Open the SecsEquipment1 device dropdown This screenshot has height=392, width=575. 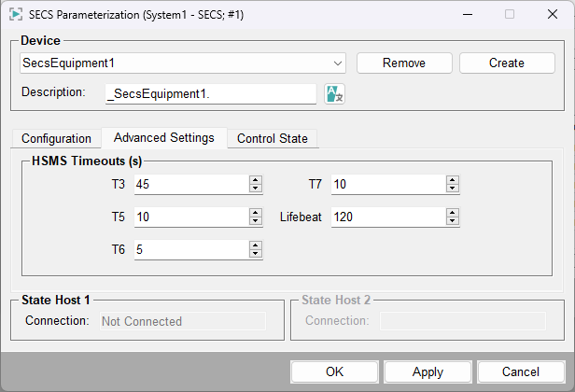click(x=338, y=63)
